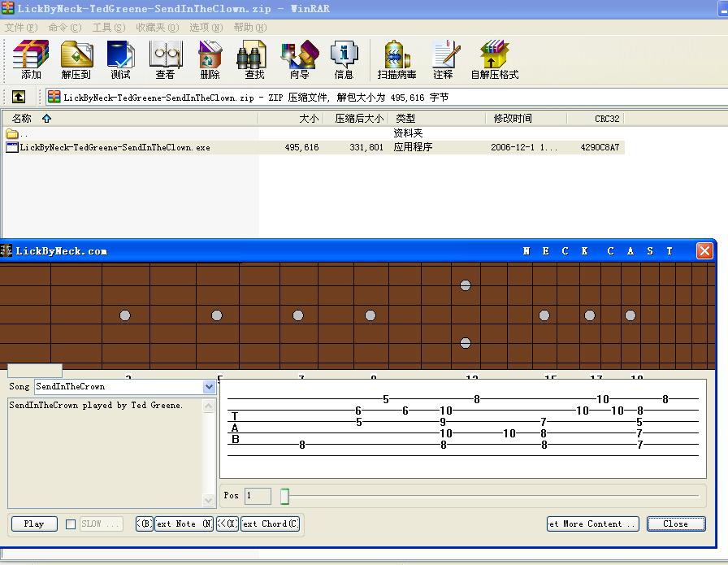The width and height of the screenshot is (728, 565).
Task: Click the up-one-level folder arrow icon
Action: pyautogui.click(x=19, y=97)
